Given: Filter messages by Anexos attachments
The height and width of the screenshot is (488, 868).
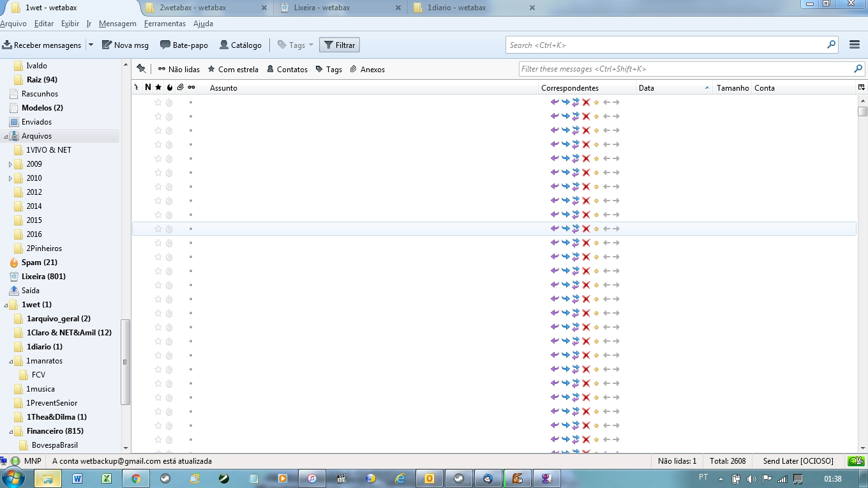Looking at the screenshot, I should pyautogui.click(x=367, y=69).
